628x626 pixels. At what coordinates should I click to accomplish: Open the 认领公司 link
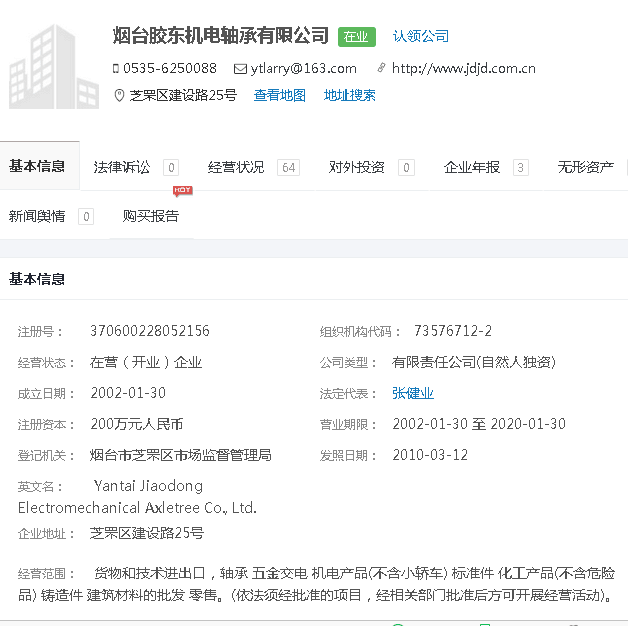420,37
